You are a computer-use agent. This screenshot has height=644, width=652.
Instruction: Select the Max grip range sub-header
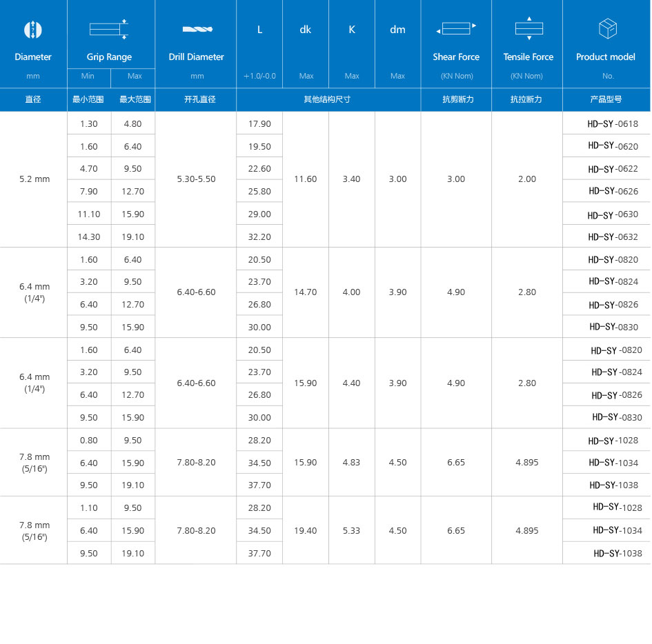pos(132,76)
